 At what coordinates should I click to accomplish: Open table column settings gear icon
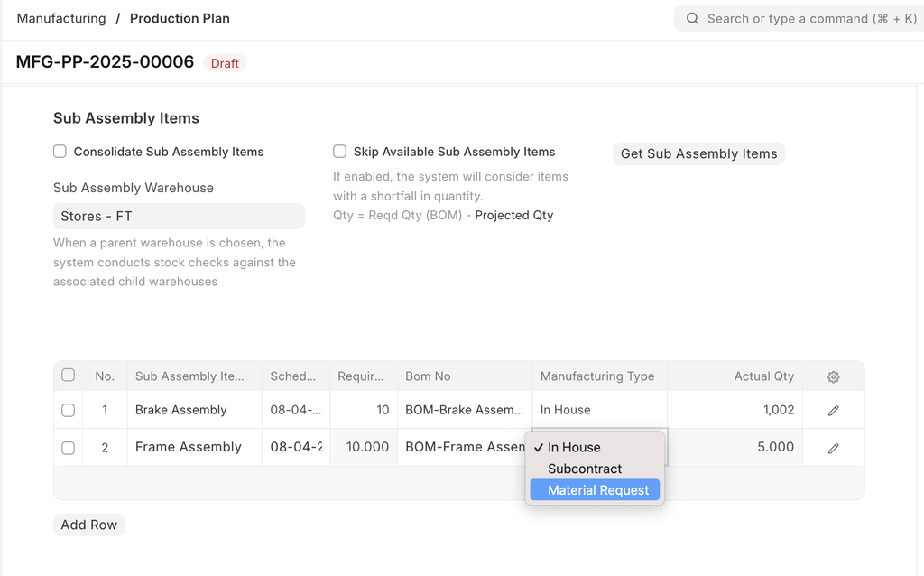833,376
